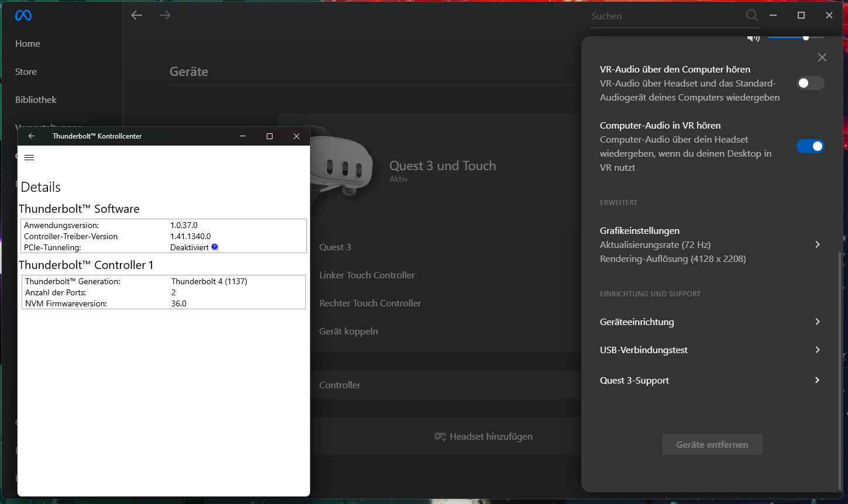Click the Geräteeinrichtung label
Viewport: 848px width, 504px height.
coord(637,322)
